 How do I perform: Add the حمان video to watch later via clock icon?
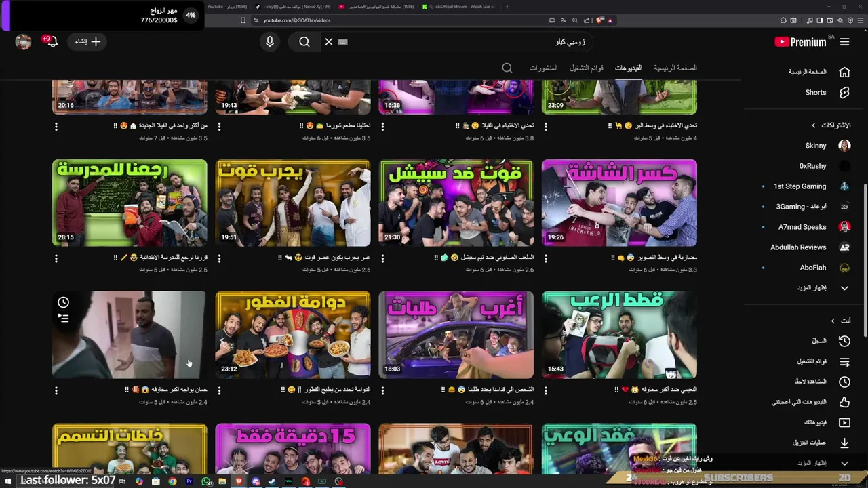click(63, 302)
